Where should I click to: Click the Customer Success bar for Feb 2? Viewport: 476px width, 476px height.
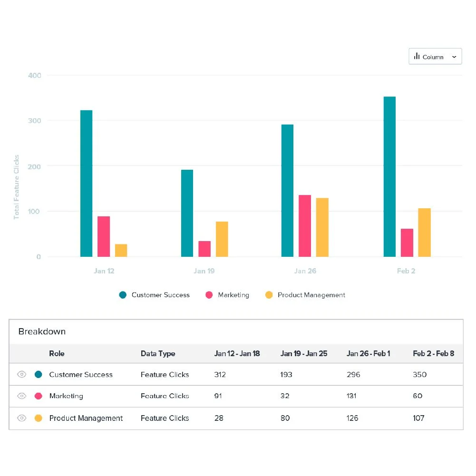click(x=389, y=176)
